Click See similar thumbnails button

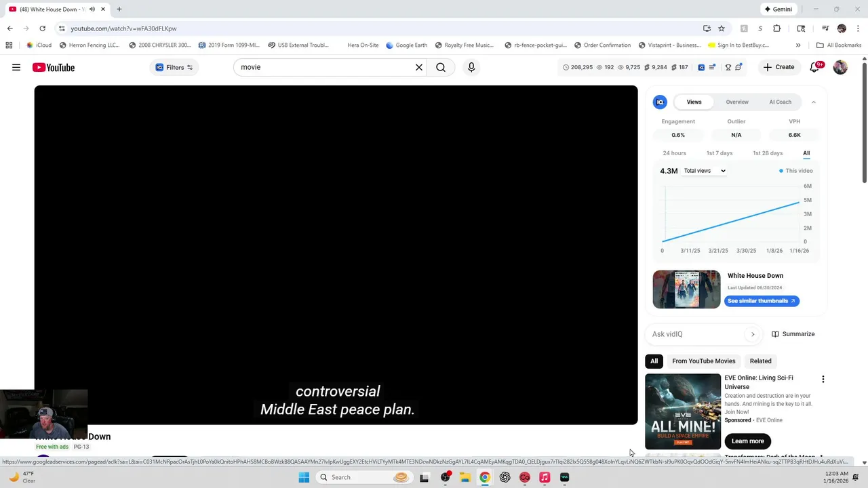pyautogui.click(x=762, y=301)
